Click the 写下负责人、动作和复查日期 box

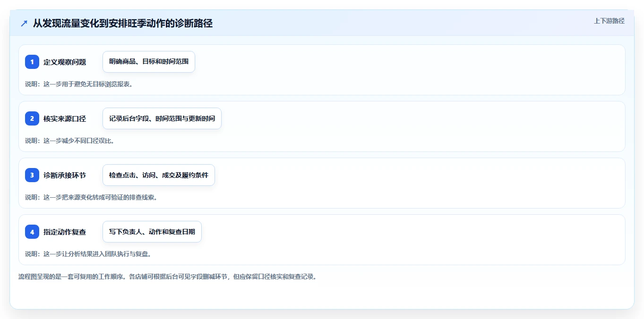click(152, 232)
